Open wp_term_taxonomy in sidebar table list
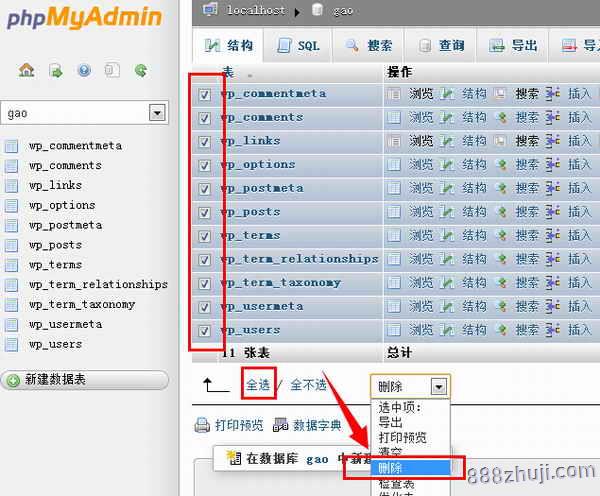The height and width of the screenshot is (496, 600). coord(82,305)
